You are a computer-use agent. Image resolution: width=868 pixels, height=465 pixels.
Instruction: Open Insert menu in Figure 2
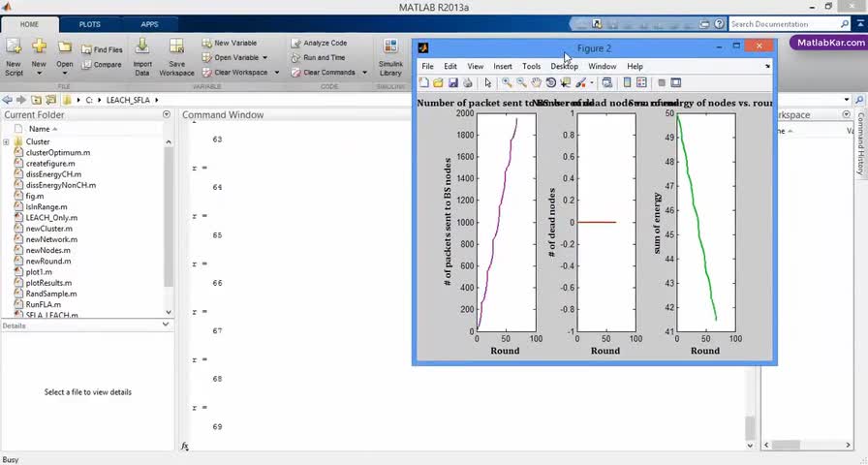tap(503, 67)
